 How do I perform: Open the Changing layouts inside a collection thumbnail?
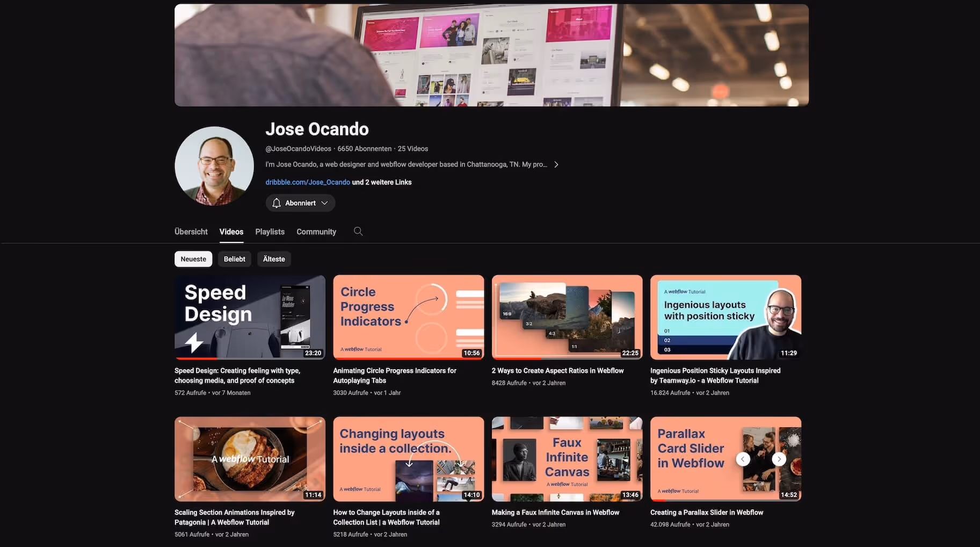[x=409, y=459]
